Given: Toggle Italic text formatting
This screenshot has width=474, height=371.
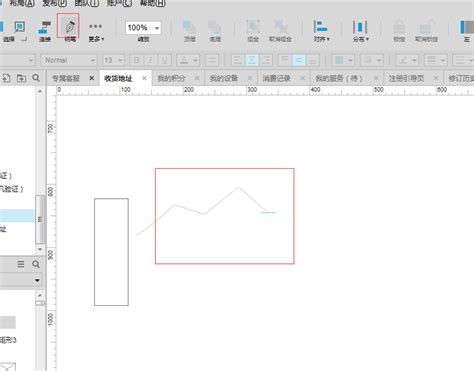Looking at the screenshot, I should coord(150,60).
